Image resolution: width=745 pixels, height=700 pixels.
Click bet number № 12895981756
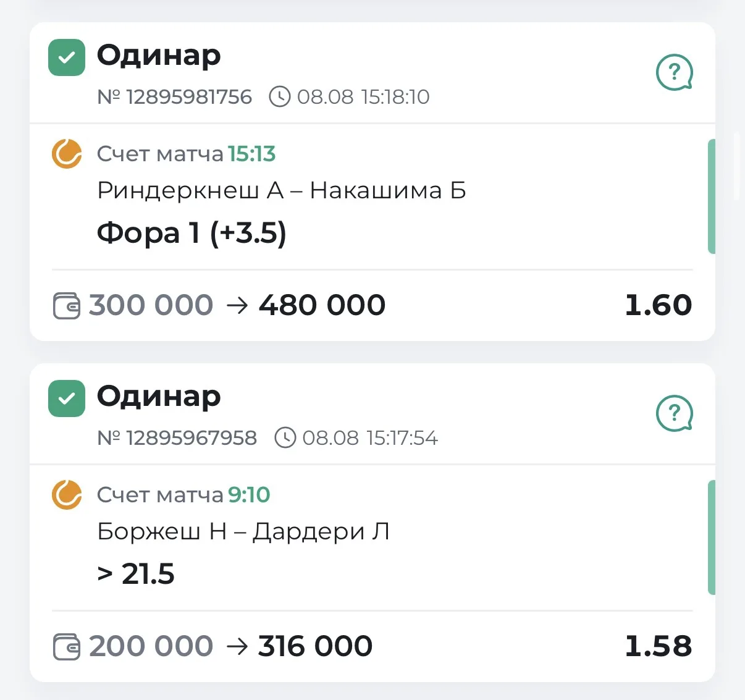click(175, 97)
